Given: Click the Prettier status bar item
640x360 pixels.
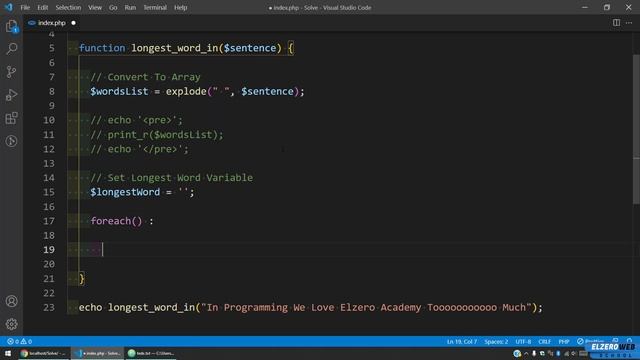Looking at the screenshot, I should (591, 341).
